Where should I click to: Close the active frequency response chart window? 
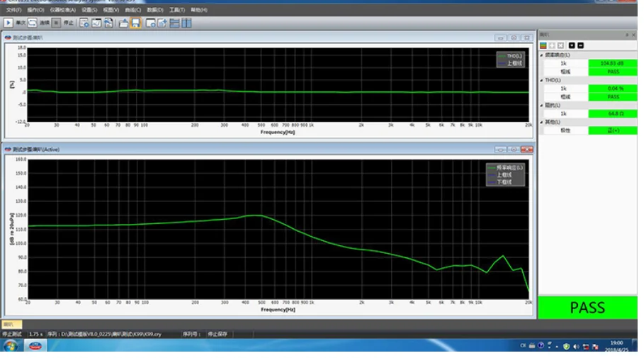click(526, 150)
